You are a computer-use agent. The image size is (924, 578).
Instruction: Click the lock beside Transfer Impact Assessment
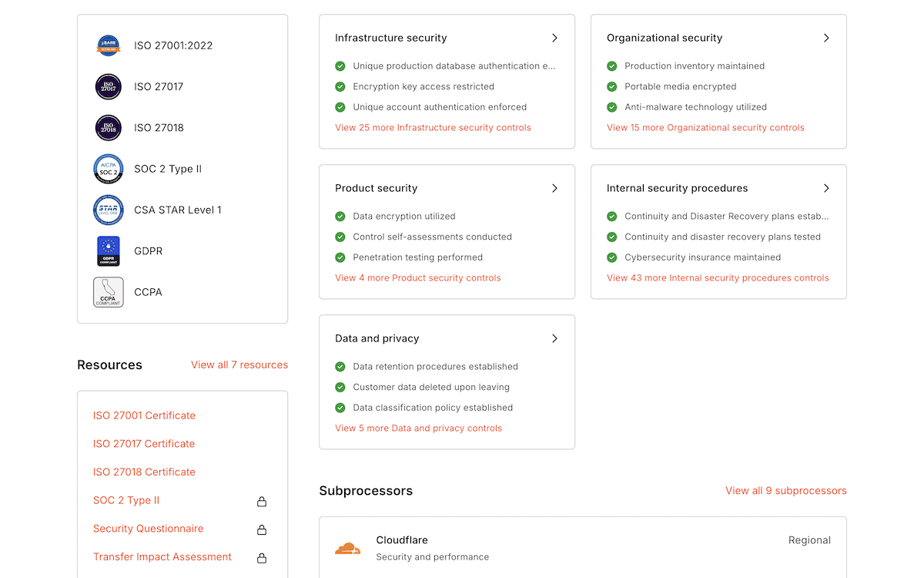262,557
